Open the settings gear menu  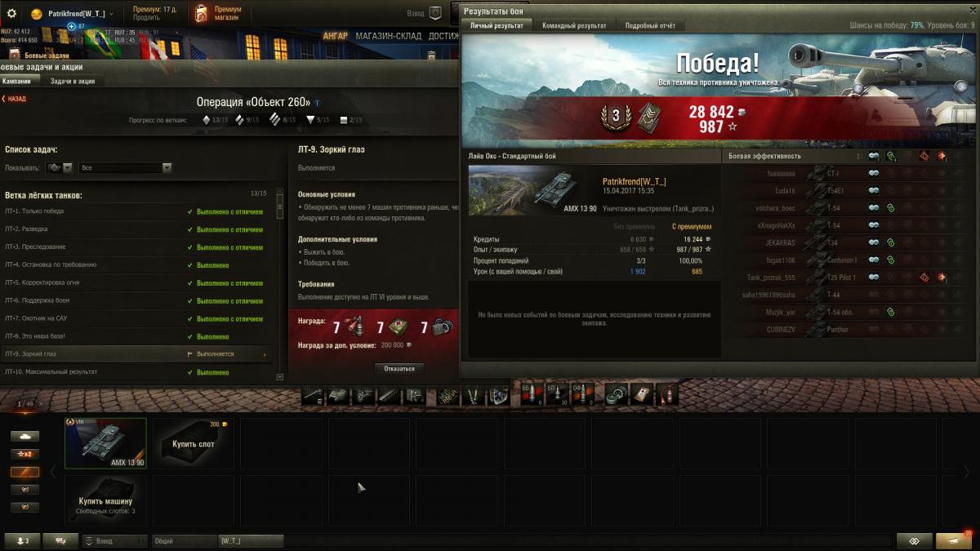pyautogui.click(x=11, y=14)
